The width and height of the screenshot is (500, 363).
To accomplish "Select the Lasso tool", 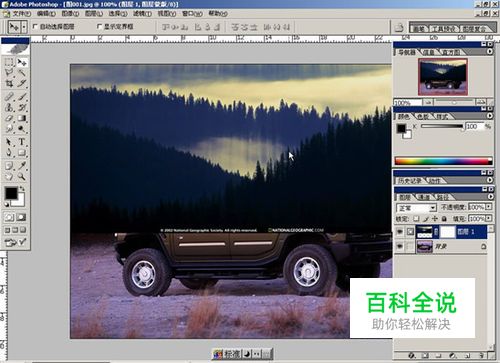I will point(9,73).
